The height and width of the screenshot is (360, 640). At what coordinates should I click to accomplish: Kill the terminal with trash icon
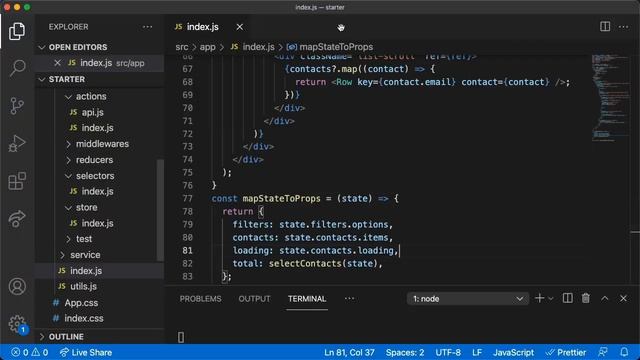click(x=586, y=298)
